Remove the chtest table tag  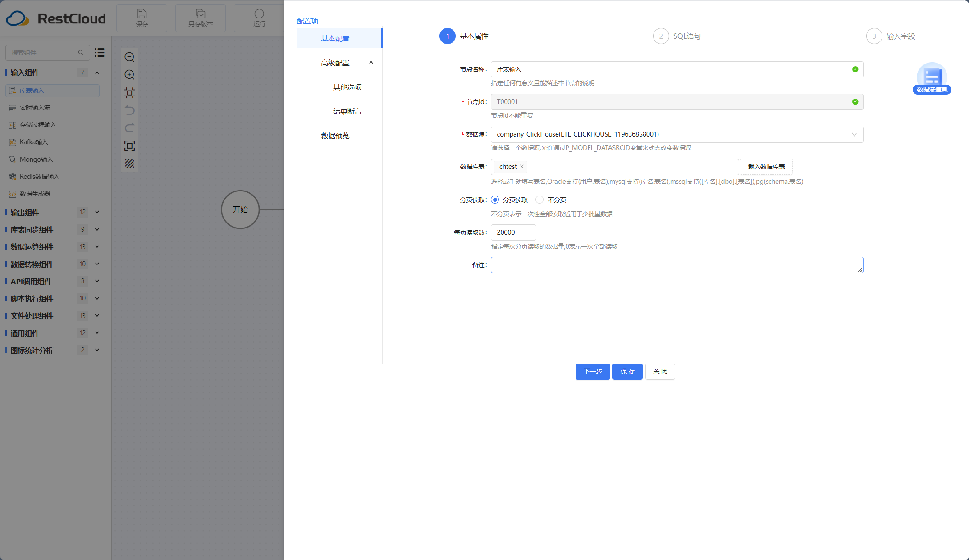pyautogui.click(x=521, y=167)
